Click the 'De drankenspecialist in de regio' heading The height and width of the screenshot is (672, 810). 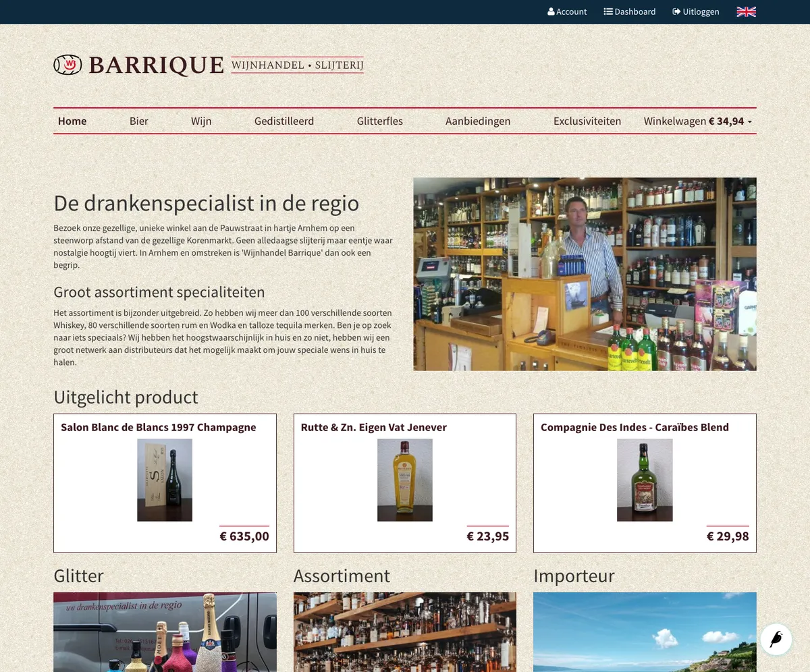tap(206, 203)
